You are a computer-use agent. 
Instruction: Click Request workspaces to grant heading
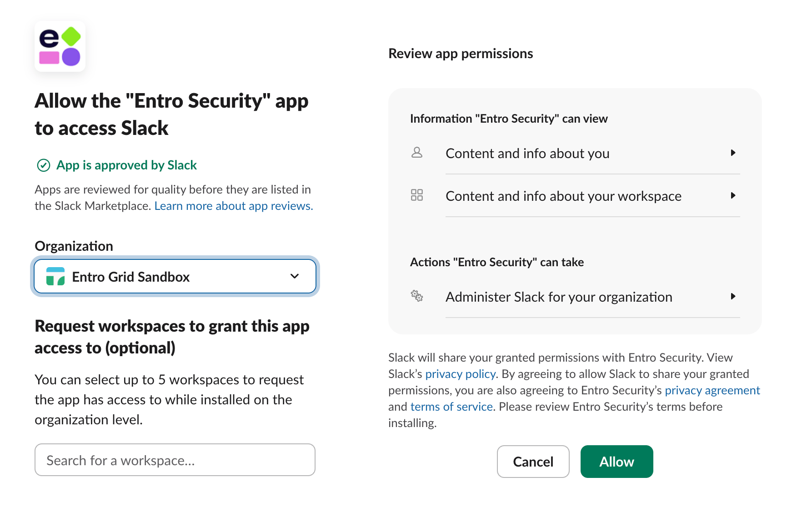[172, 337]
